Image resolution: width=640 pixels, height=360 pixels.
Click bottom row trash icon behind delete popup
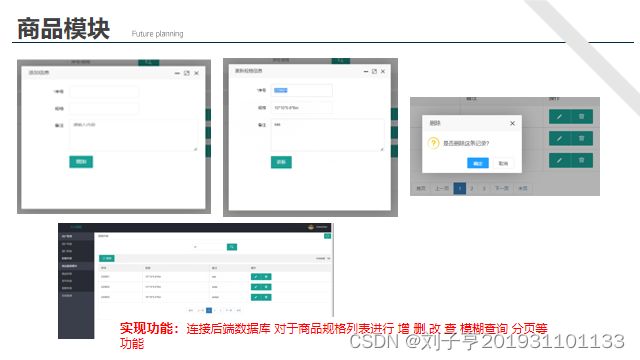pos(582,160)
